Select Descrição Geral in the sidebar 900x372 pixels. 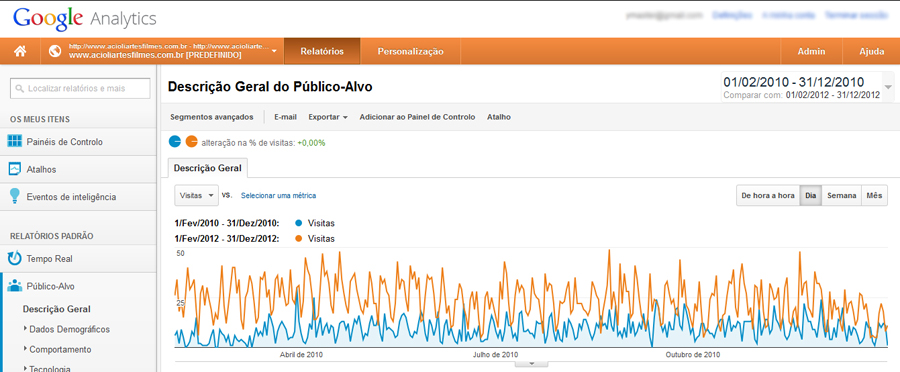tap(57, 309)
